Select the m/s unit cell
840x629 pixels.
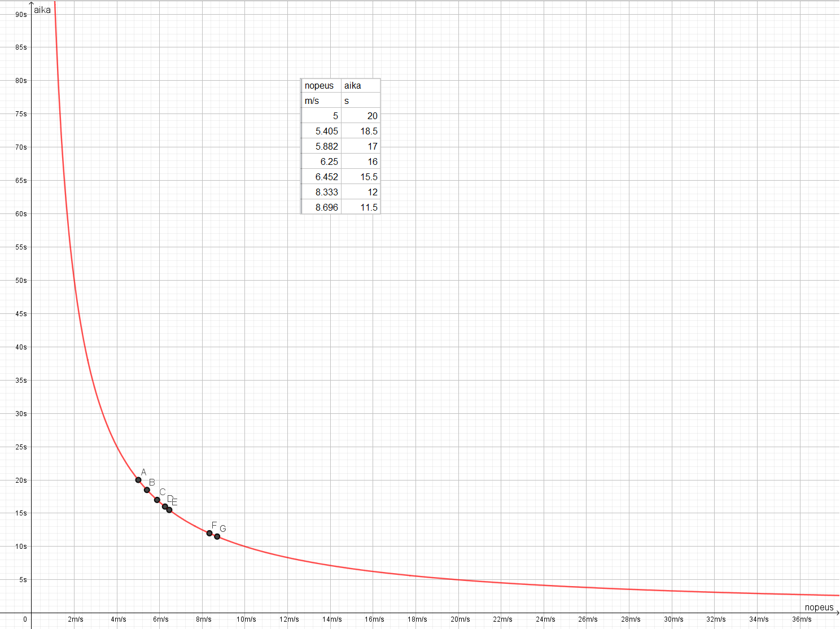(x=310, y=101)
